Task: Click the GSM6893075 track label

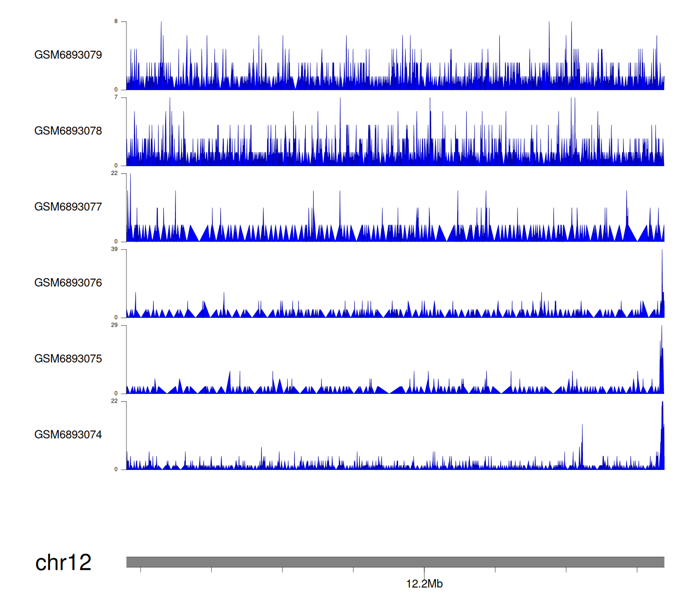Action: pyautogui.click(x=68, y=359)
